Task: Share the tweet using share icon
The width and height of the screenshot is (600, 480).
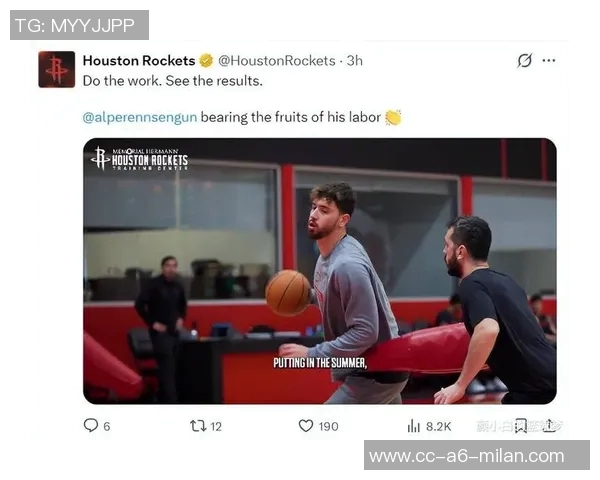Action: click(x=549, y=425)
